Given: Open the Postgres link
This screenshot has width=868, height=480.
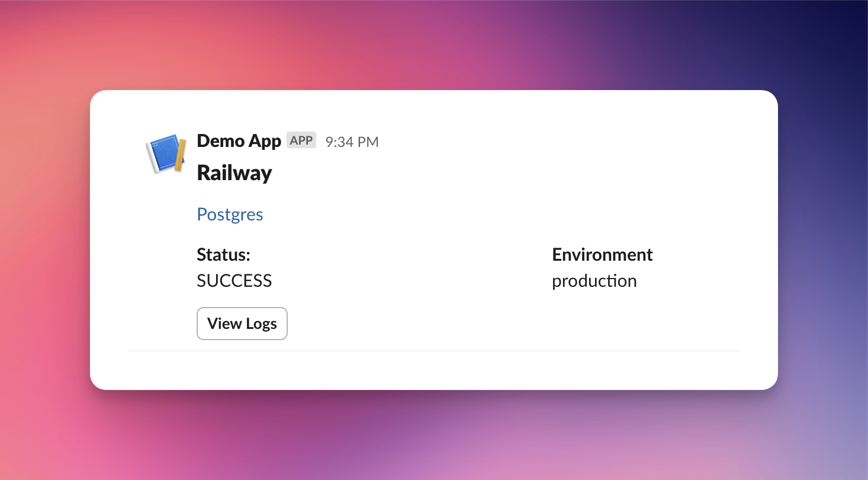Looking at the screenshot, I should [230, 215].
